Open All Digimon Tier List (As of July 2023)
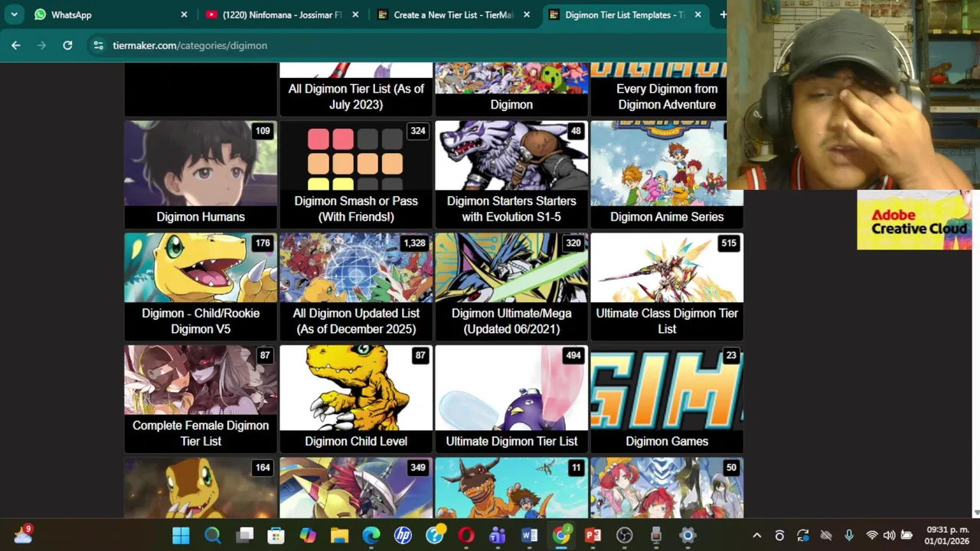Viewport: 980px width, 551px height. point(356,90)
